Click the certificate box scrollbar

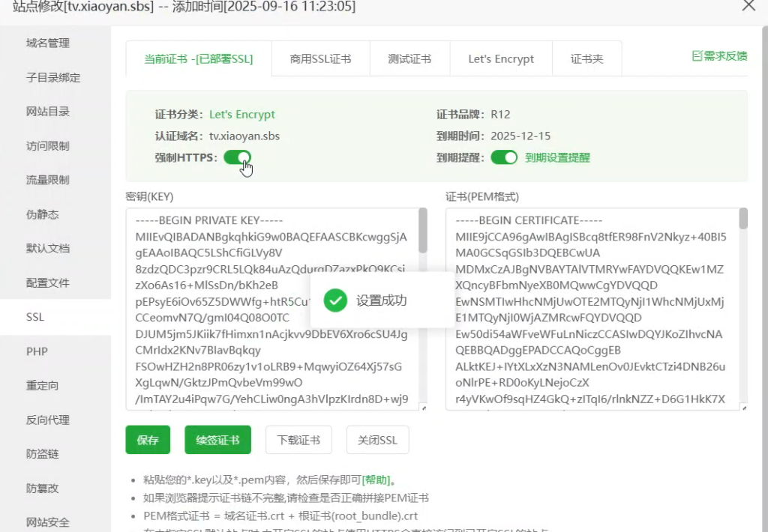point(742,219)
